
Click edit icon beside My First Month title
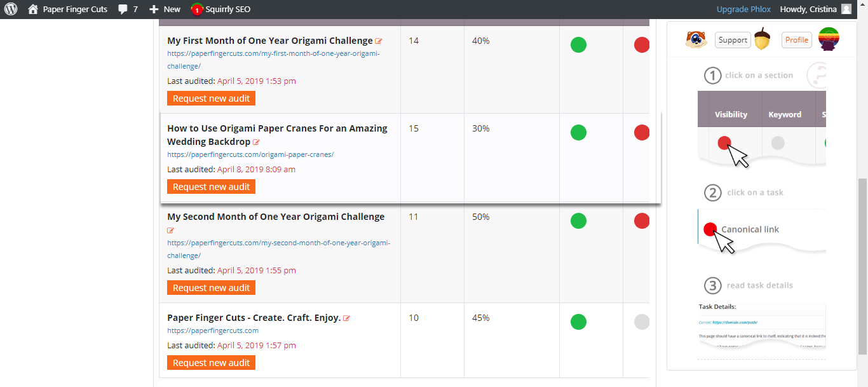(379, 41)
